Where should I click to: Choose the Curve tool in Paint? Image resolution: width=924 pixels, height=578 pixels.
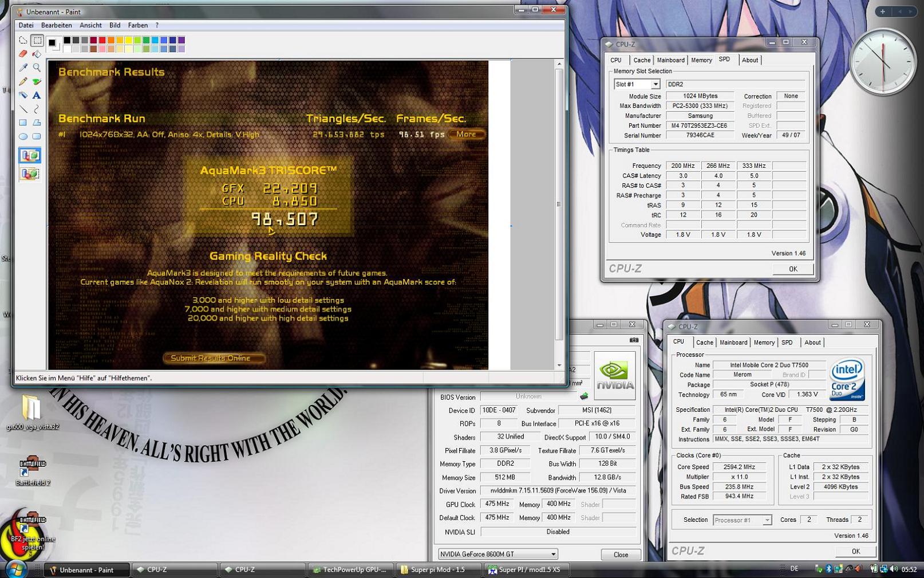[x=37, y=109]
